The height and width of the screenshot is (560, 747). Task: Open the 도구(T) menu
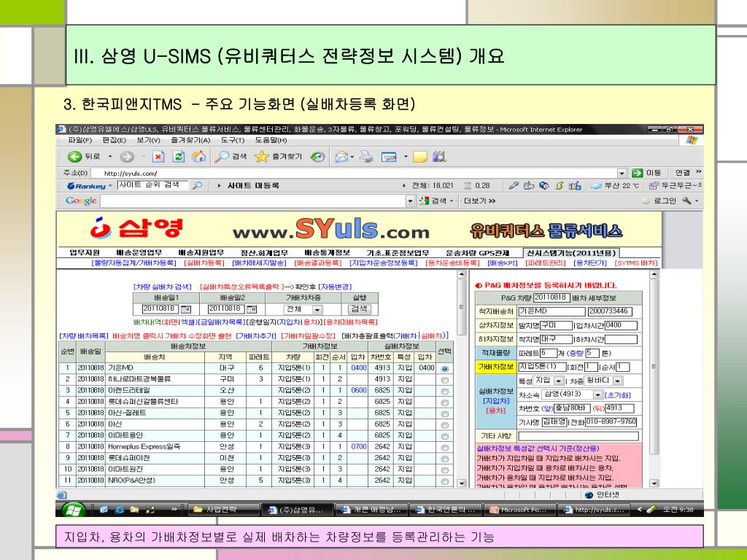pyautogui.click(x=233, y=140)
